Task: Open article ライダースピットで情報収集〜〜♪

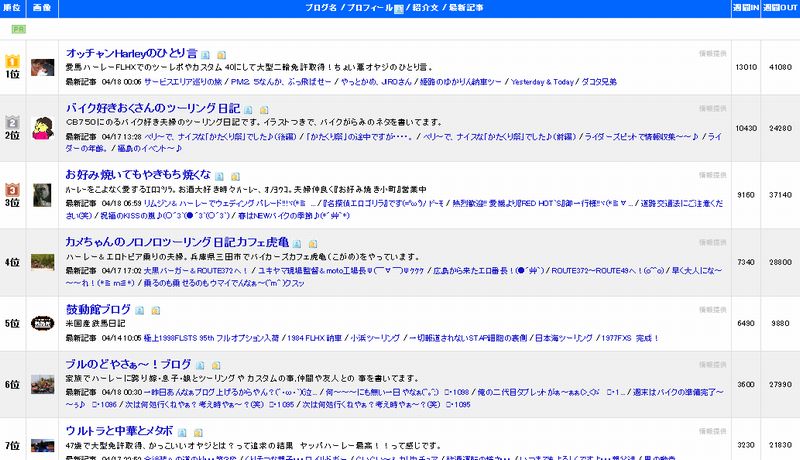Action: pyautogui.click(x=641, y=137)
